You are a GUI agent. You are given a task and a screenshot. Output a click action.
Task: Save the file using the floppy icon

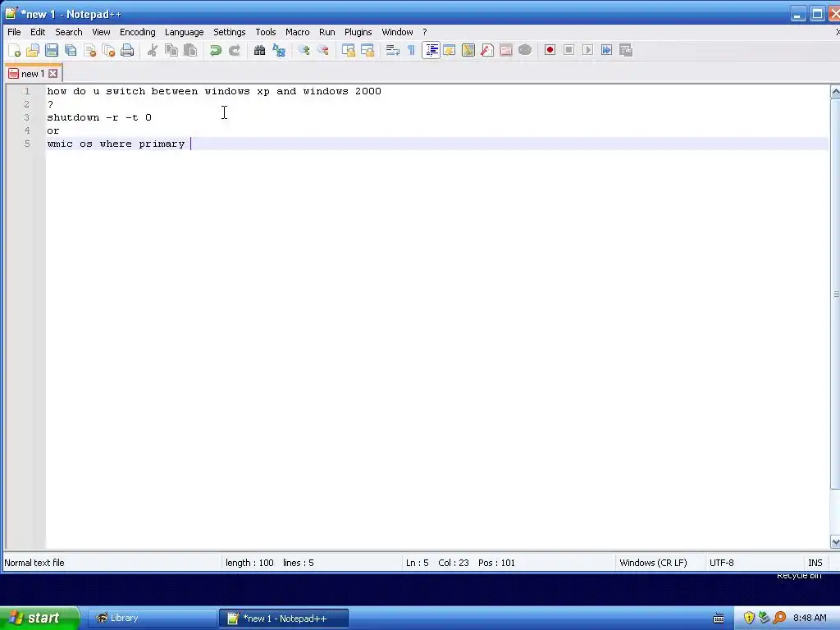pos(52,50)
